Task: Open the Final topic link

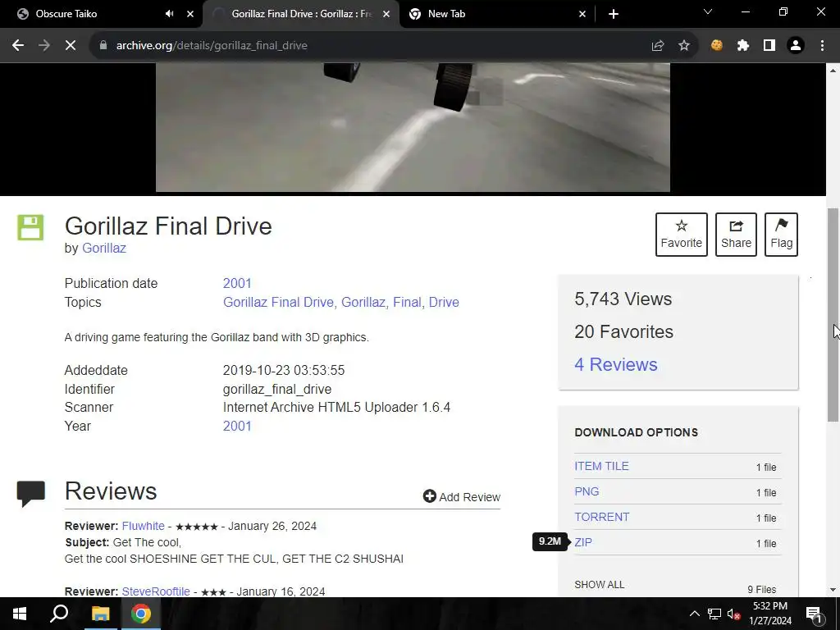Action: [407, 302]
